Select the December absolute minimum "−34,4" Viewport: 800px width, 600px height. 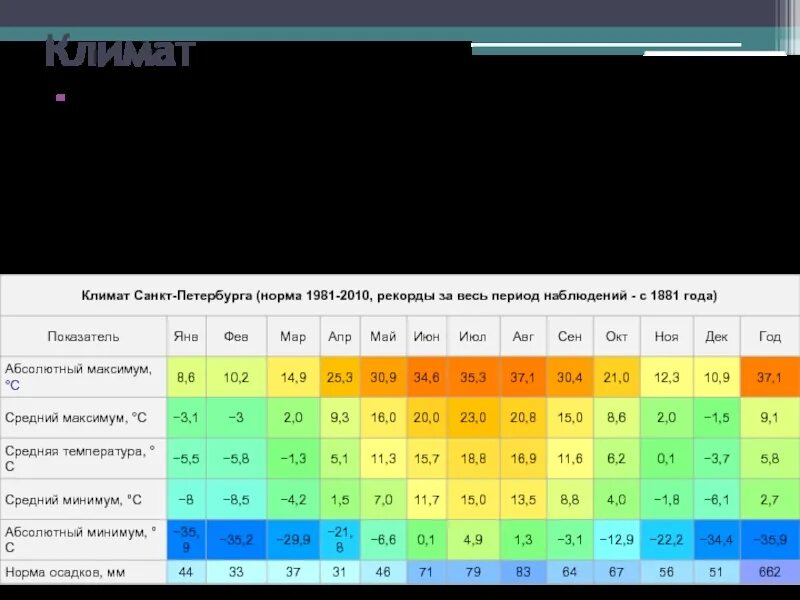(716, 539)
